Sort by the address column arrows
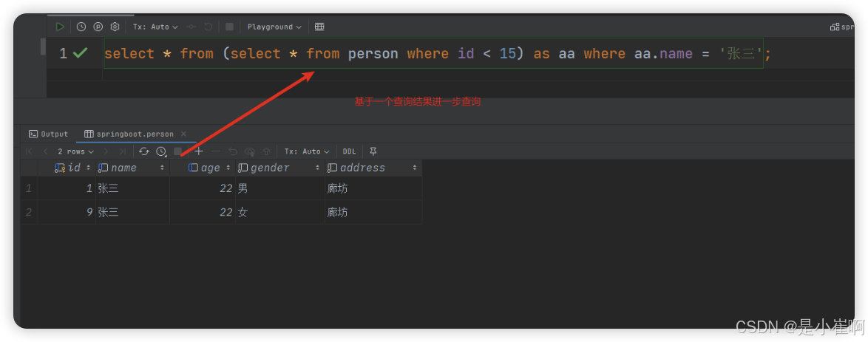The height and width of the screenshot is (342, 868). click(x=415, y=168)
